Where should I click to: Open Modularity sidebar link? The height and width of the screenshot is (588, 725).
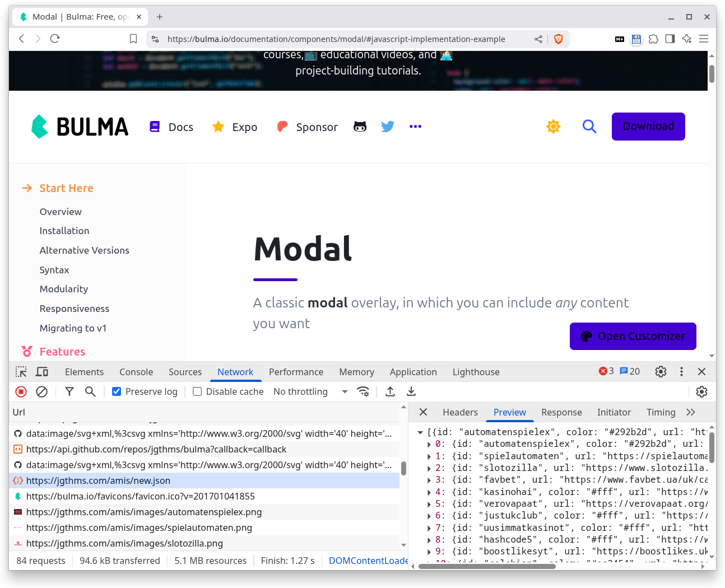pyautogui.click(x=64, y=289)
